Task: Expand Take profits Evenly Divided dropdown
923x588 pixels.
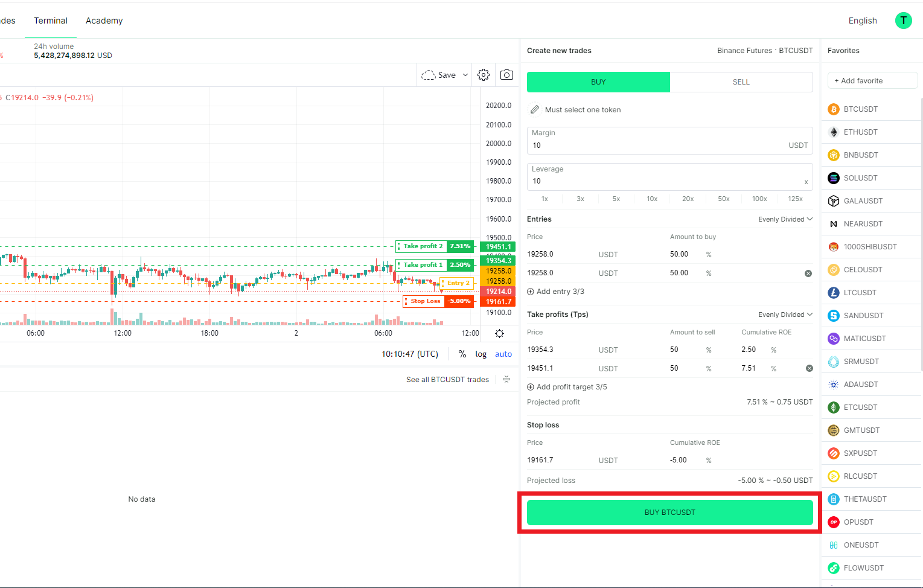Action: (785, 315)
